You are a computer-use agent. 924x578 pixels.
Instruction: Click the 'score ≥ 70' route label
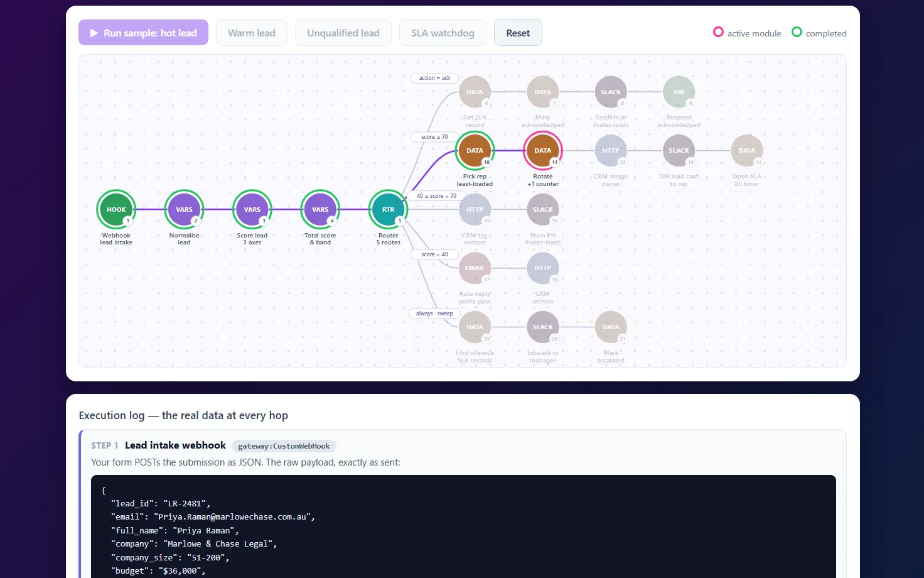[434, 137]
